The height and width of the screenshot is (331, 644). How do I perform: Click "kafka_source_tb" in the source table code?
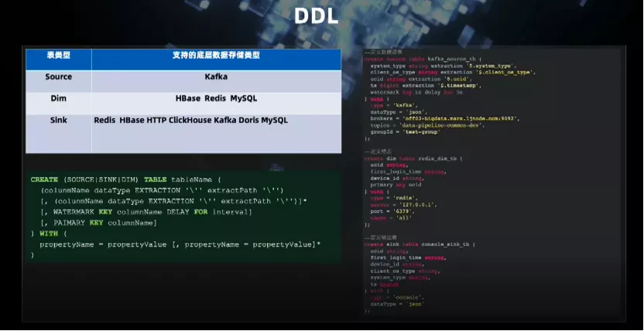pyautogui.click(x=452, y=59)
